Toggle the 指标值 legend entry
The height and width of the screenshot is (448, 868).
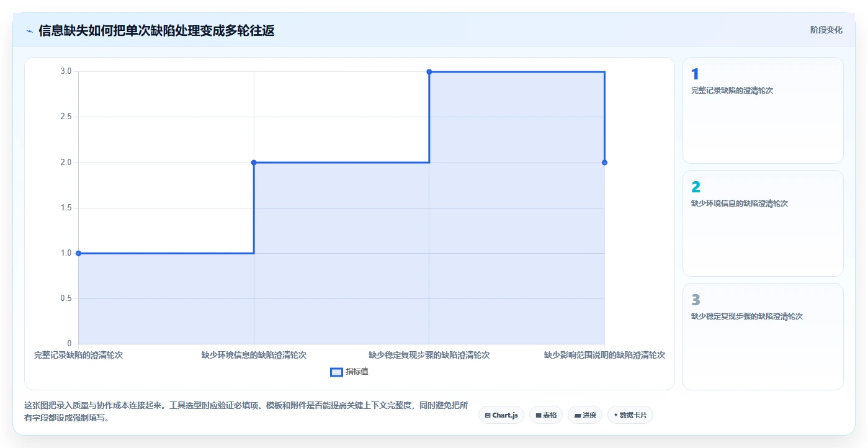pos(349,372)
